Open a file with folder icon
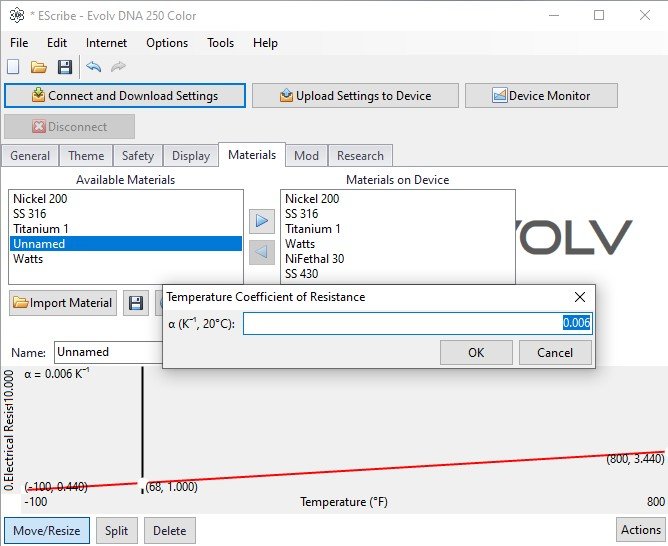The image size is (668, 546). [x=38, y=67]
